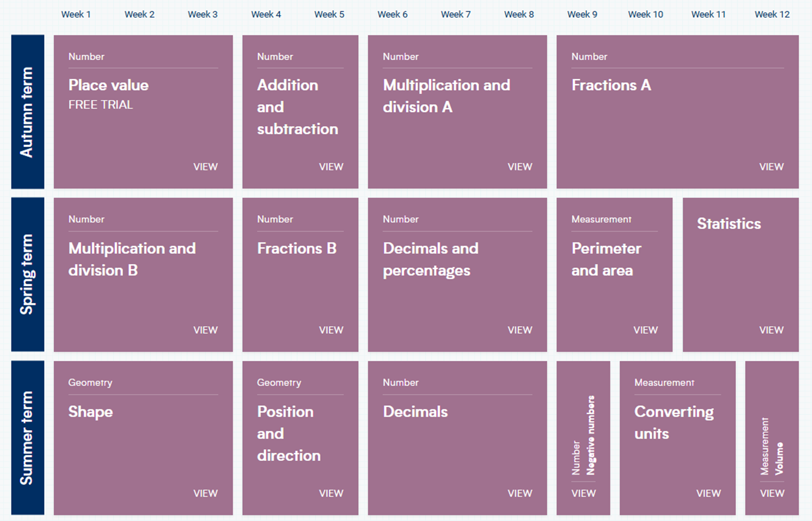Open VIEW for summer Decimals block

[x=519, y=494]
